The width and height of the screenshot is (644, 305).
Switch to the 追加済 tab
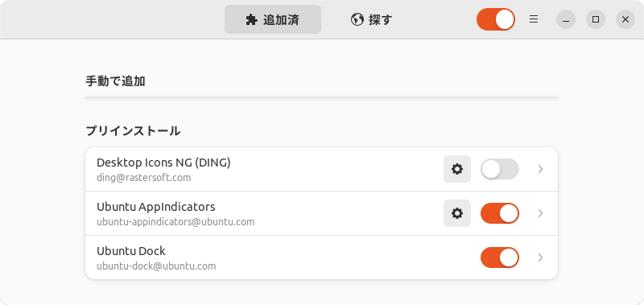point(273,19)
